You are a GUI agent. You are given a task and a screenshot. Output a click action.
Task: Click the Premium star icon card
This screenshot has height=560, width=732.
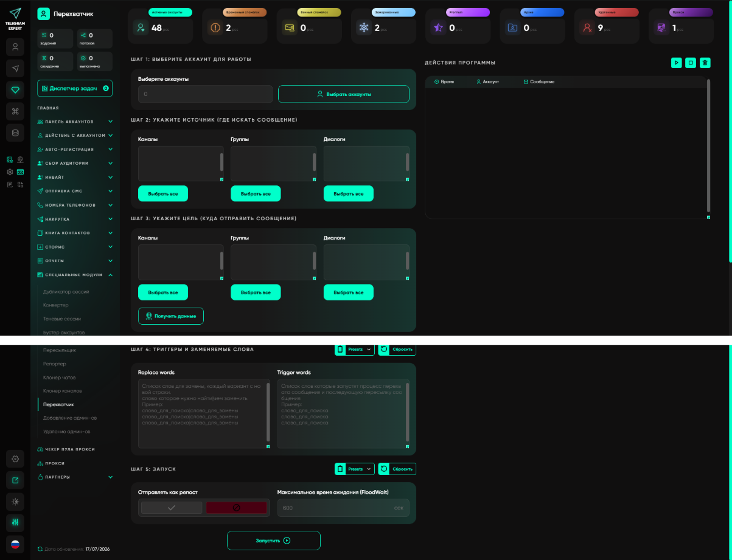click(438, 27)
